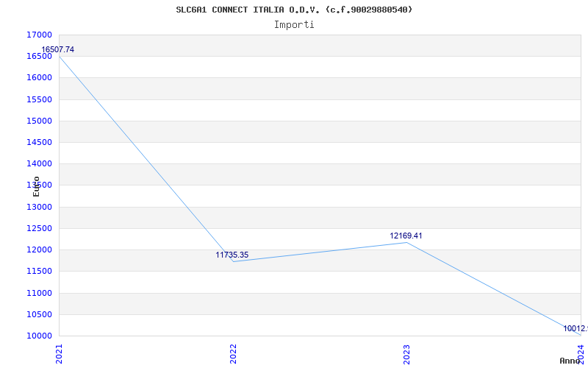Viewport: 588px width, 368px height.
Task: Click the 12500 y-axis tick label
Action: [x=39, y=228]
